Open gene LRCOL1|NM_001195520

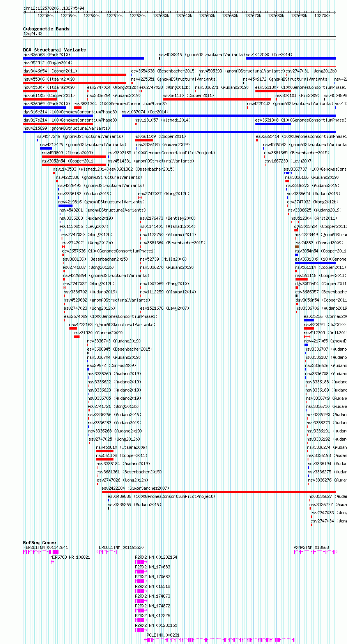(121, 547)
